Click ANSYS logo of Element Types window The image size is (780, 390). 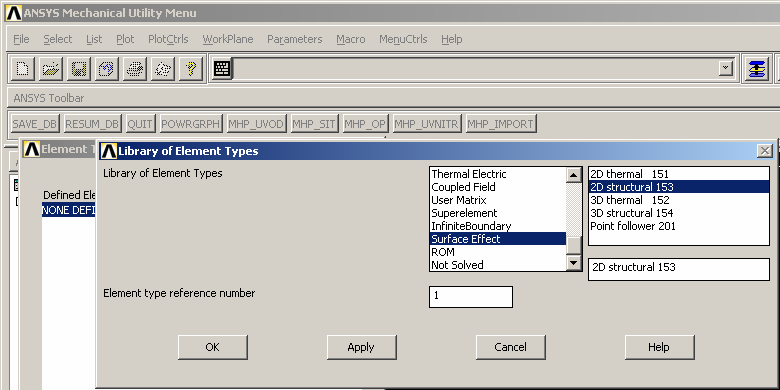32,149
